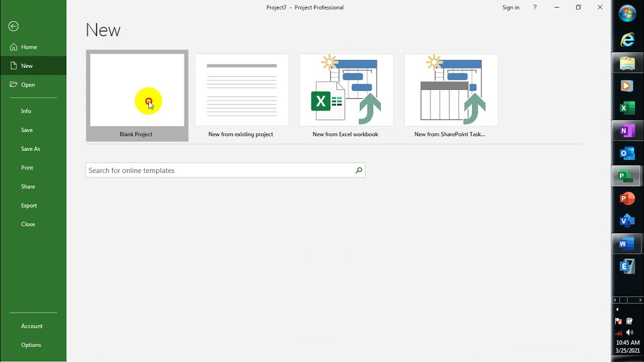The width and height of the screenshot is (644, 362).
Task: Switch to Project in the taskbar
Action: [627, 176]
